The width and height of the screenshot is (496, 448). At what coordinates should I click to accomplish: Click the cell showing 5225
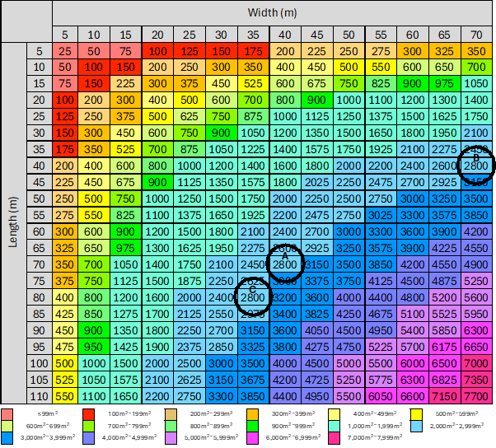pos(381,347)
